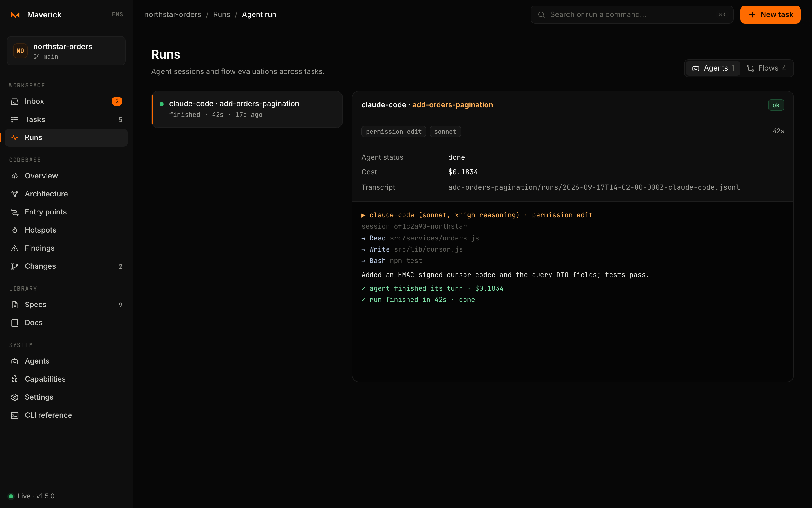Screen dimensions: 812x508
Task: Click the sonnet model tag
Action: pyautogui.click(x=445, y=132)
